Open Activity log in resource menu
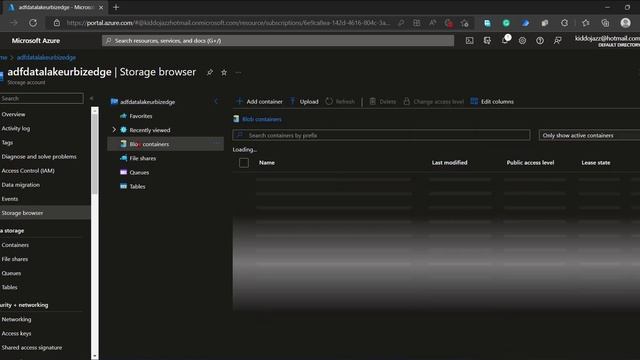This screenshot has width=640, height=360. 16,128
